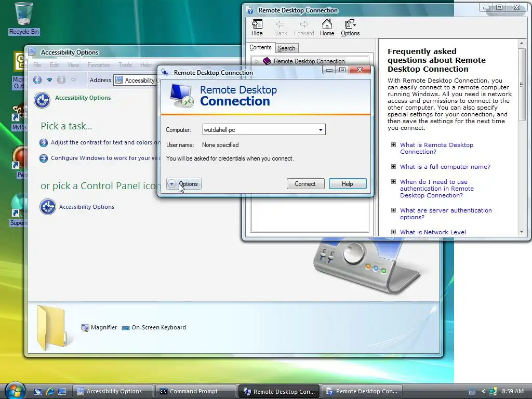Click the Forward button in Accessibility Options window
This screenshot has width=532, height=399.
(61, 80)
